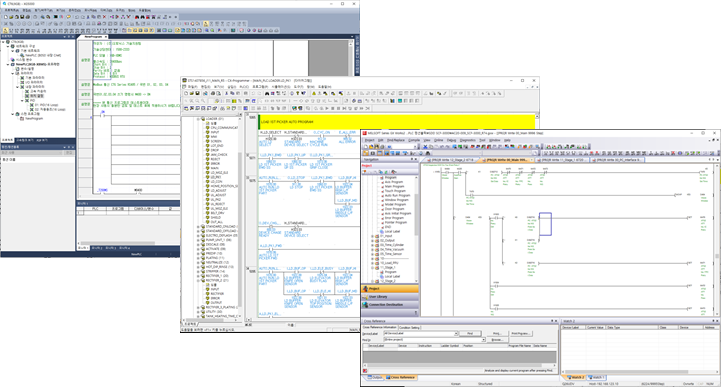Click the warning triangle icon in CX-Programmer toolbar
This screenshot has height=387, width=721.
coord(314,93)
